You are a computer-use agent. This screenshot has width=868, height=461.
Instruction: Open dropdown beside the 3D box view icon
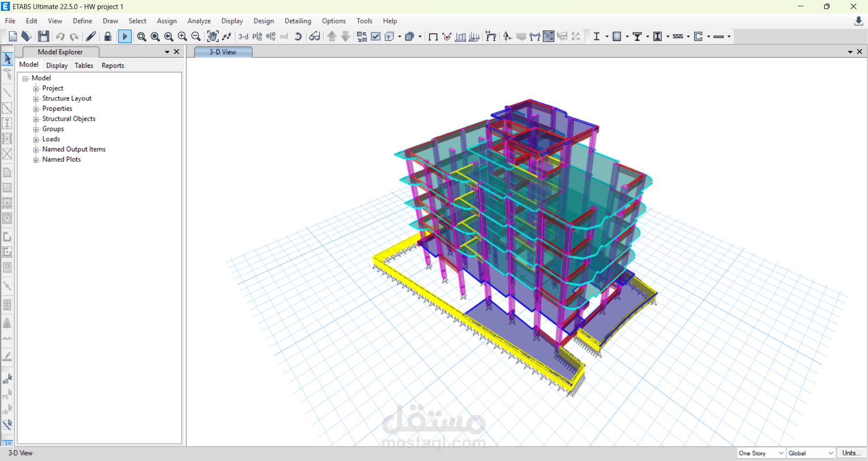[400, 37]
